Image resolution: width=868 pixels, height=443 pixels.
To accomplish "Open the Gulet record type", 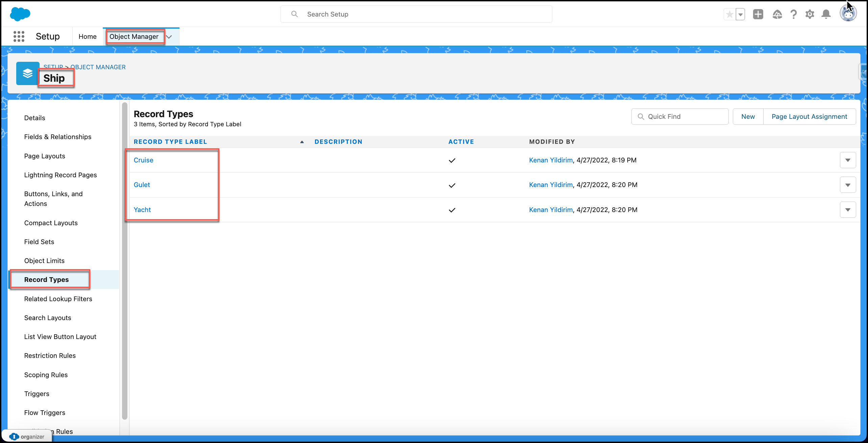I will [142, 185].
